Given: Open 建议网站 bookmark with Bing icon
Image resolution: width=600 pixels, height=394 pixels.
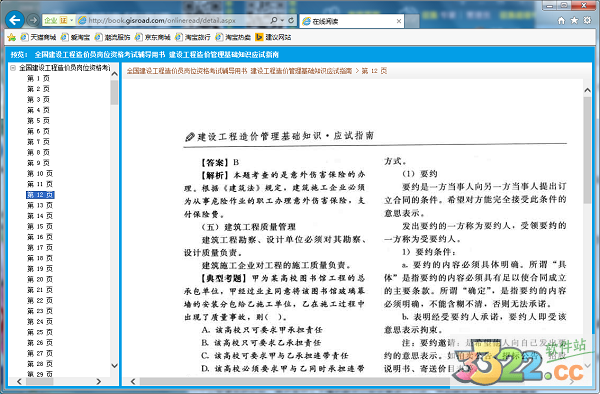Looking at the screenshot, I should [x=273, y=37].
